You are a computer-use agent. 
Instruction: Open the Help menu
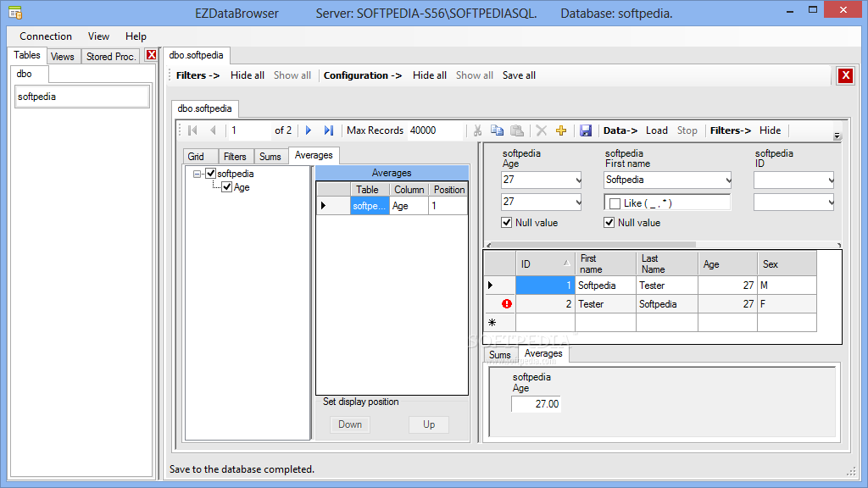pyautogui.click(x=136, y=36)
